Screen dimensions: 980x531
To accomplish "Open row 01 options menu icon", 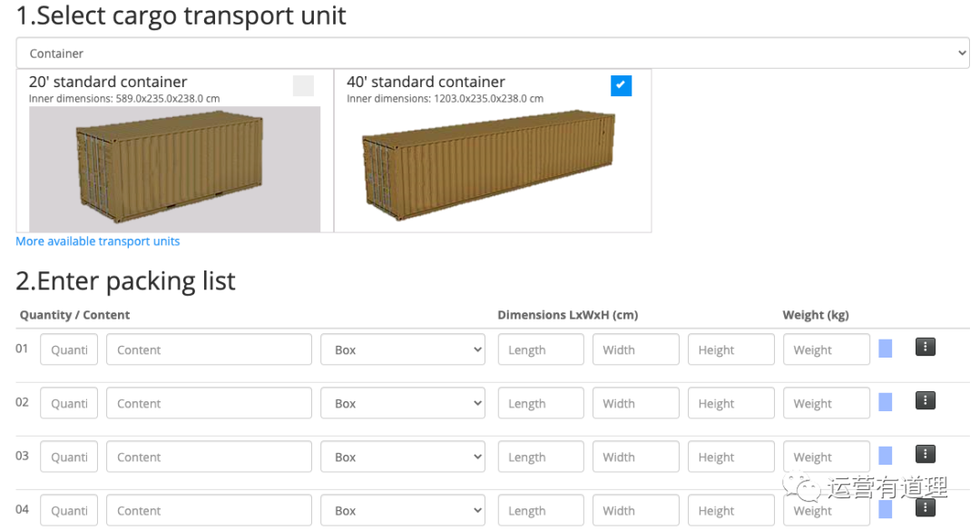I will pos(925,347).
